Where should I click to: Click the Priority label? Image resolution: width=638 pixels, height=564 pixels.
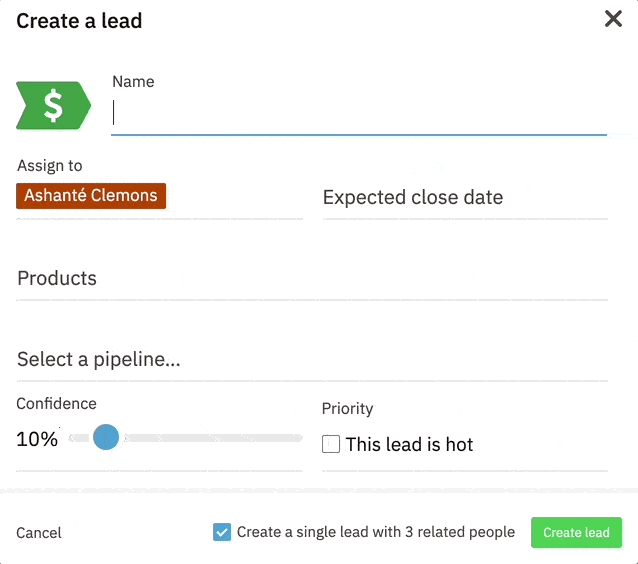pos(347,408)
